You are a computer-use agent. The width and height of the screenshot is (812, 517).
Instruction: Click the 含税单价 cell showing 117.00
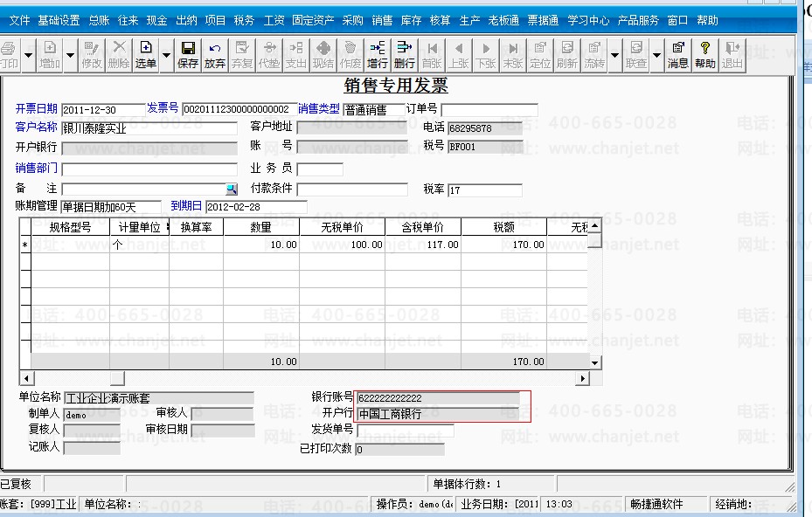point(423,245)
